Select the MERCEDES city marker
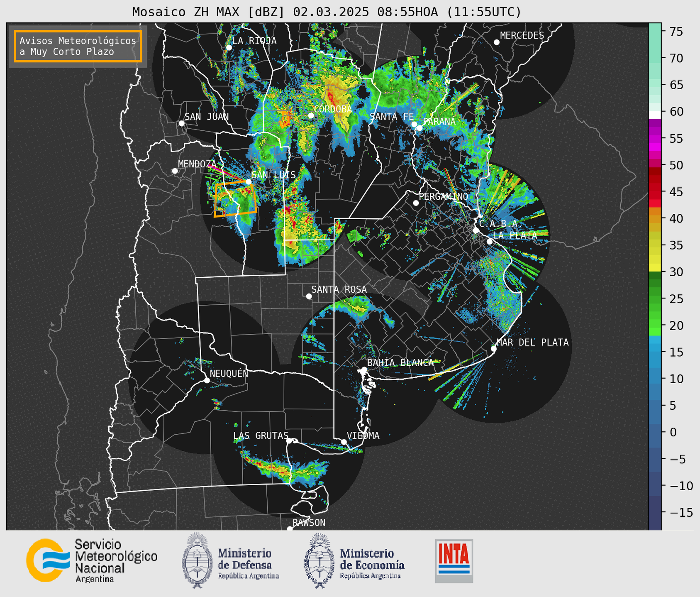Viewport: 700px width, 597px height. click(497, 42)
